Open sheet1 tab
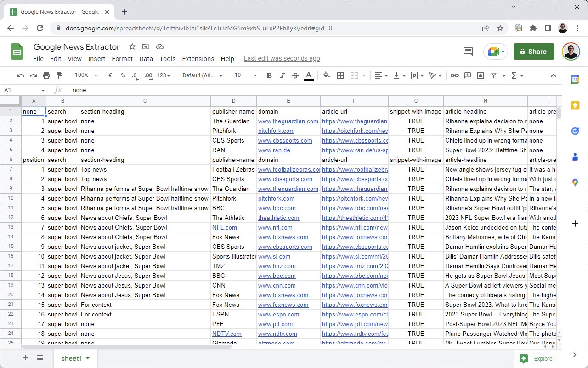The width and height of the screenshot is (588, 368). [x=75, y=358]
